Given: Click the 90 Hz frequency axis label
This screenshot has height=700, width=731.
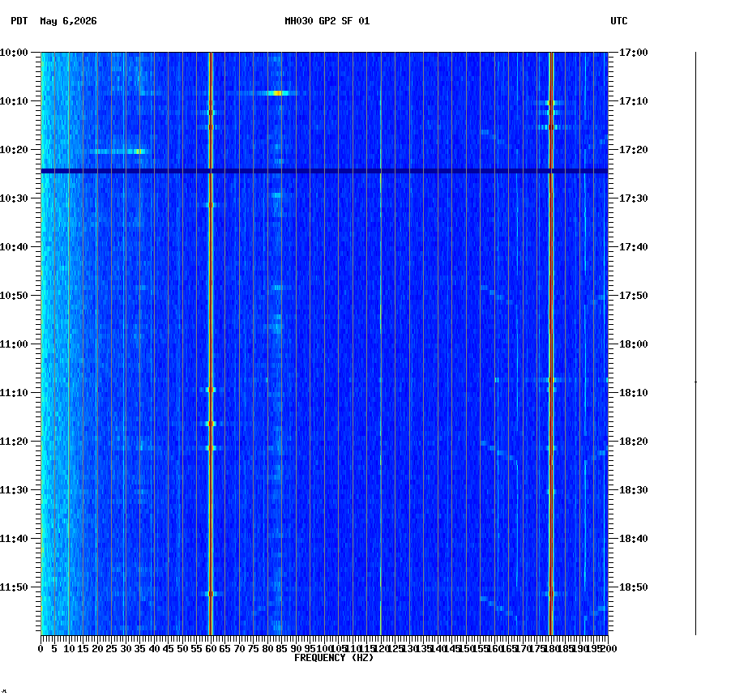Looking at the screenshot, I should tap(296, 649).
